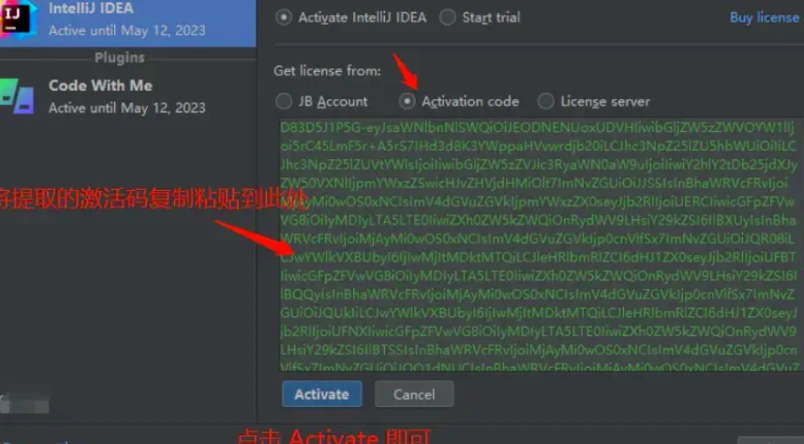The width and height of the screenshot is (804, 444).
Task: Click the Get license from label
Action: [327, 71]
